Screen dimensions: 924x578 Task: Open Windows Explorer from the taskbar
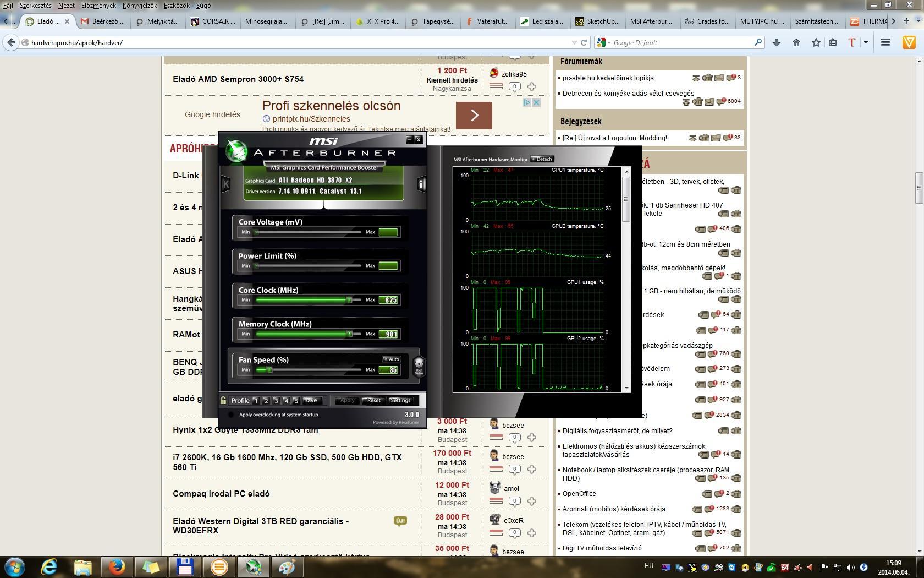click(83, 567)
